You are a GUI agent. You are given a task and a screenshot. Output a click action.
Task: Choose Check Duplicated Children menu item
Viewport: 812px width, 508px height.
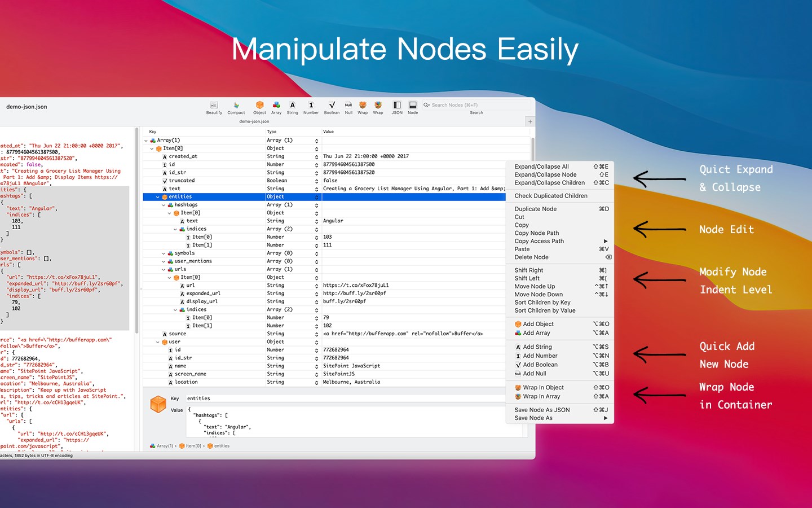pos(560,196)
